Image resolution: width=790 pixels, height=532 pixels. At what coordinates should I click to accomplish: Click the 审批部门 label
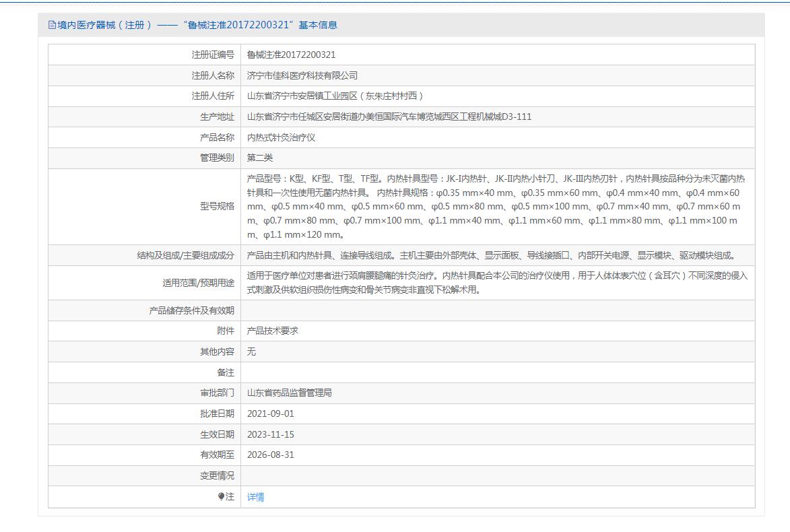(x=217, y=393)
